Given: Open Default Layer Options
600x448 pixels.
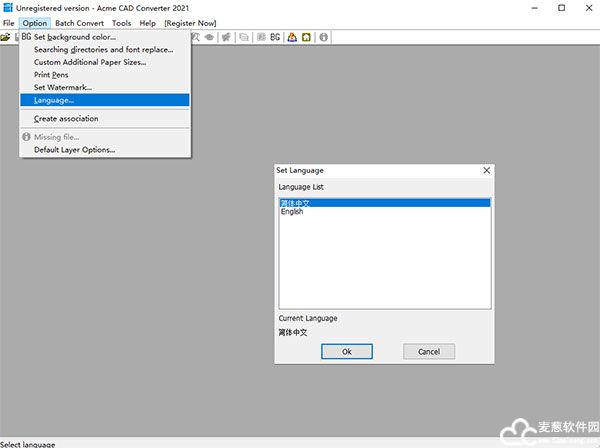Looking at the screenshot, I should click(x=105, y=150).
